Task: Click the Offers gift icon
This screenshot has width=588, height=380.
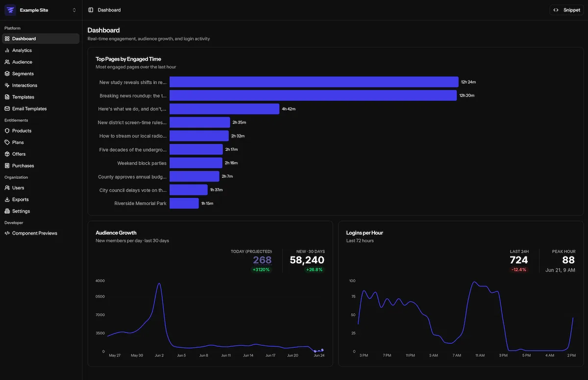Action: click(x=7, y=154)
